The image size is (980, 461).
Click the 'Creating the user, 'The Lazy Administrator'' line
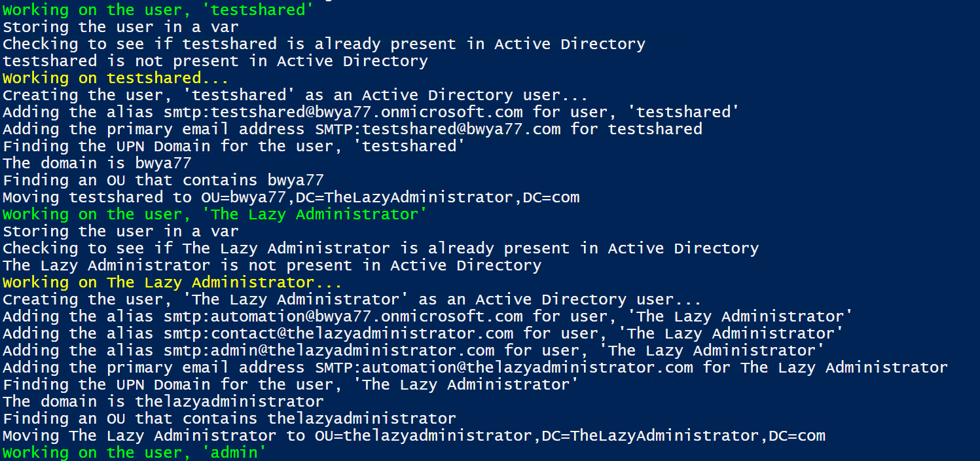(352, 299)
